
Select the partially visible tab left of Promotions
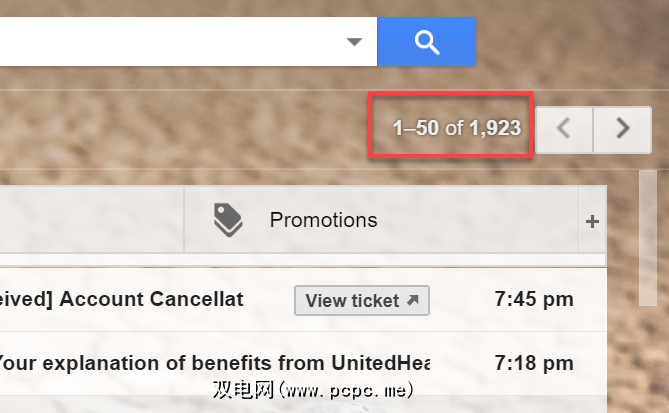[x=90, y=220]
